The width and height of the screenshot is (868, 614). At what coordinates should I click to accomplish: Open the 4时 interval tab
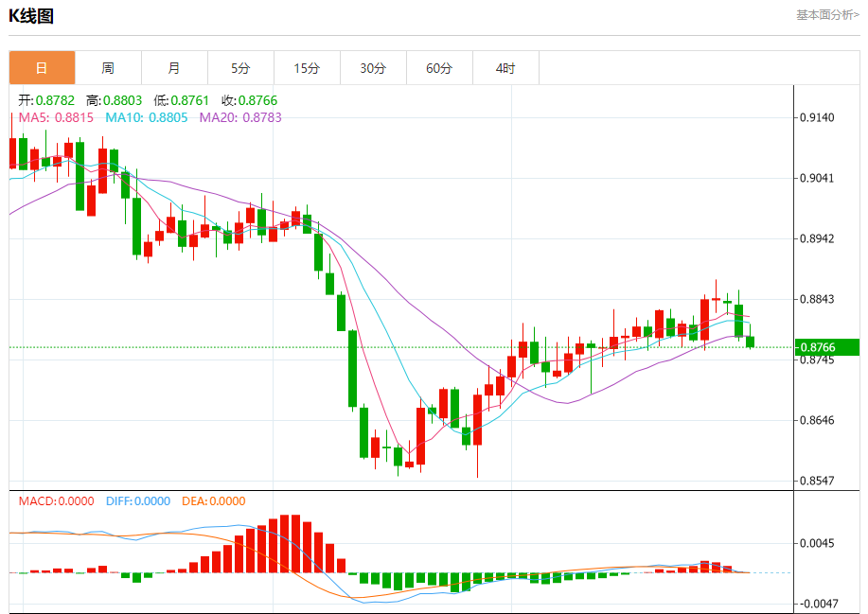click(506, 68)
